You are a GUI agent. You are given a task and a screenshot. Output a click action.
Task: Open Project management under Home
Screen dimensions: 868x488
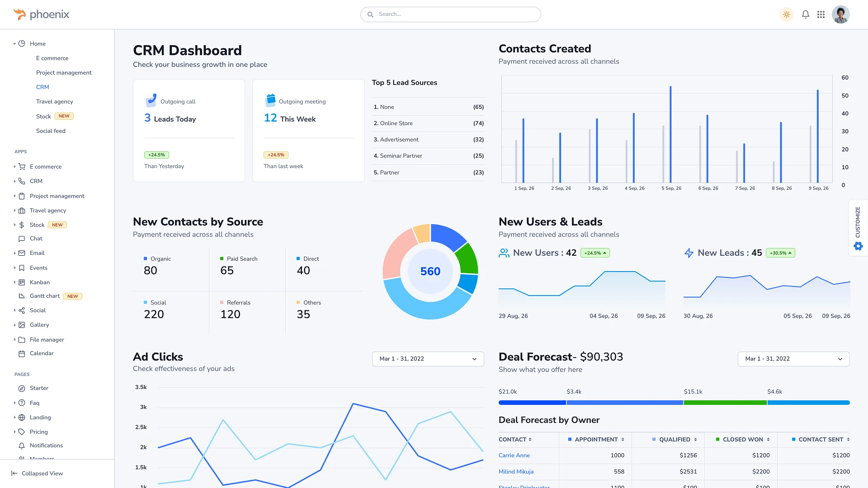coord(64,73)
